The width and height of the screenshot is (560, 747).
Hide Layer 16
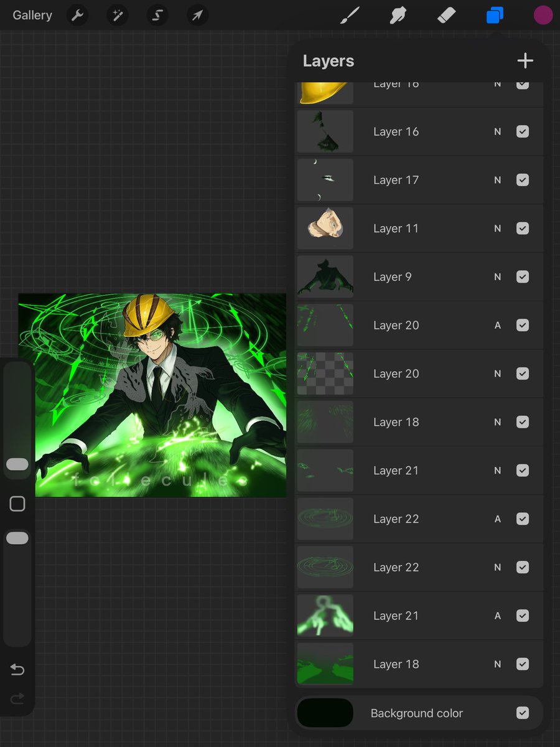pyautogui.click(x=523, y=131)
